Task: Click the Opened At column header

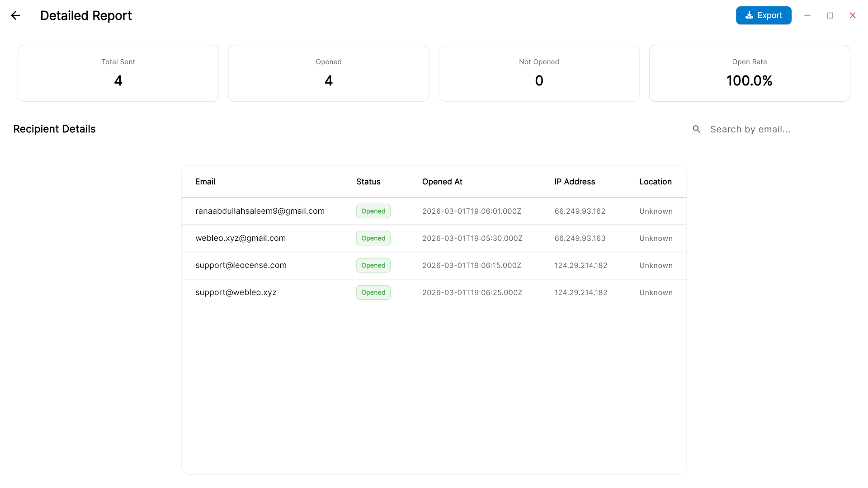Action: pos(442,182)
